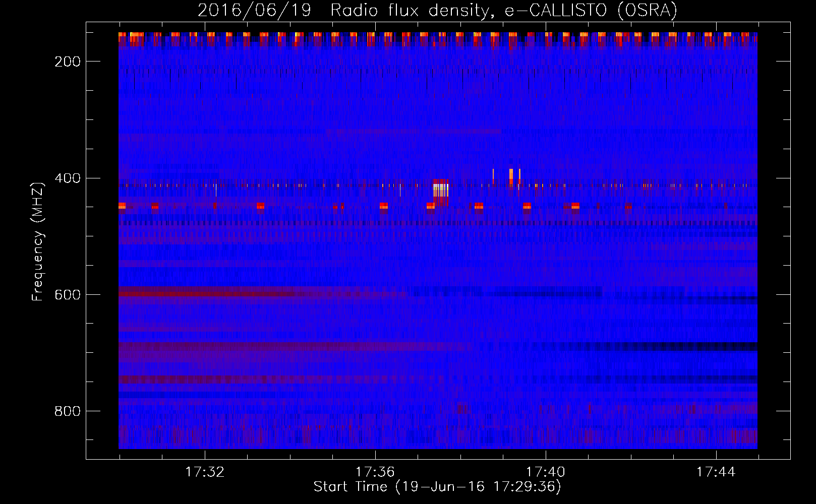
Task: Click the 400 frequency tick label
Action: click(x=68, y=178)
